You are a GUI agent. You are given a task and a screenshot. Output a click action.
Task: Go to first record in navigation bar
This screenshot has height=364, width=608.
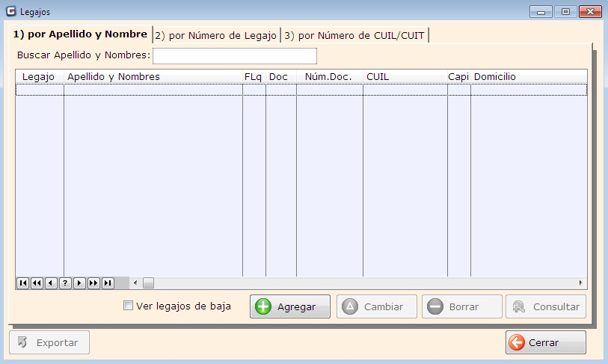click(23, 283)
